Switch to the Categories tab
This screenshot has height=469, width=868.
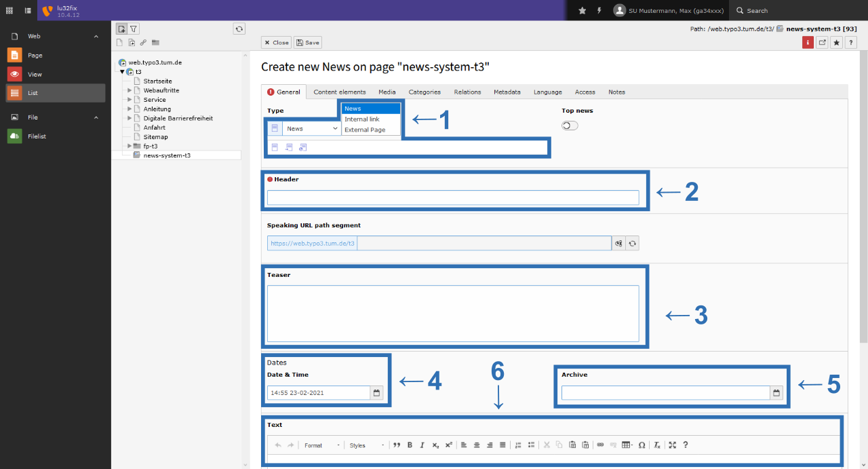click(x=425, y=92)
